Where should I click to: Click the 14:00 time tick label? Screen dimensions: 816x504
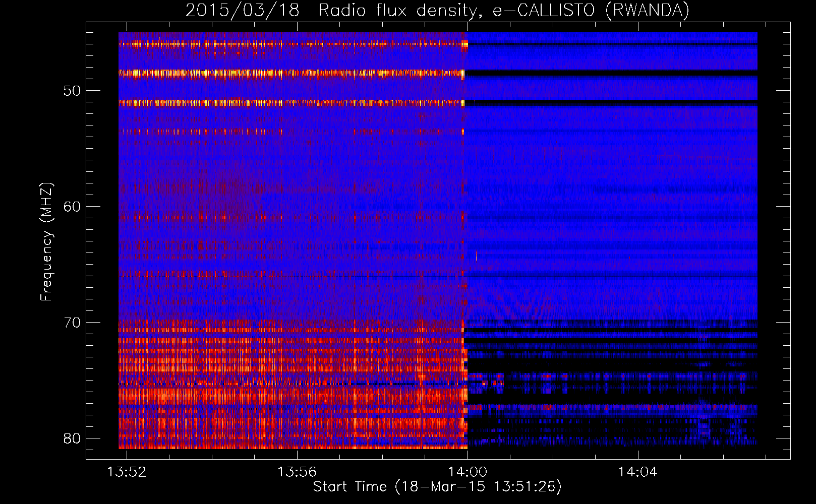468,472
